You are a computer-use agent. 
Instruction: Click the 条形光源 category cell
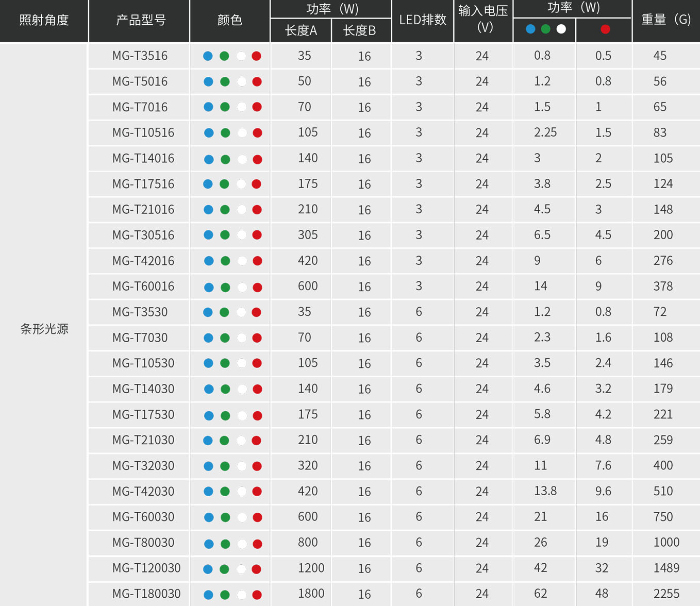(x=44, y=329)
